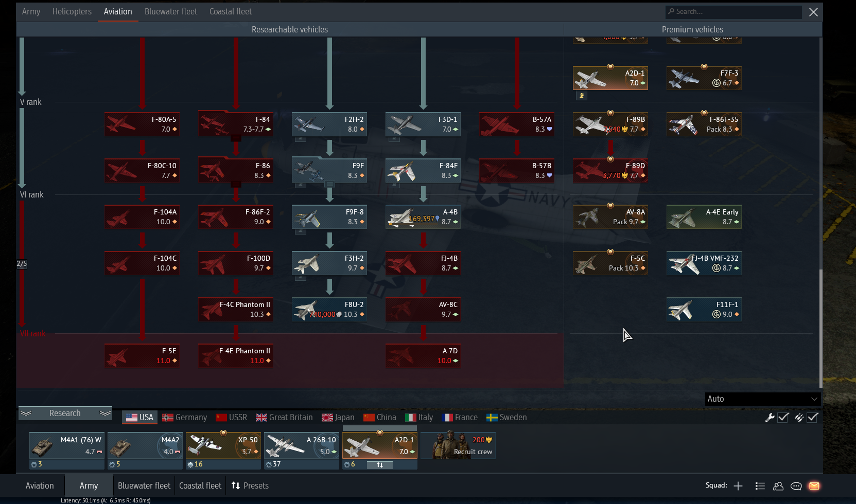Add a squad member with the plus icon
Image resolution: width=856 pixels, height=504 pixels.
[738, 486]
